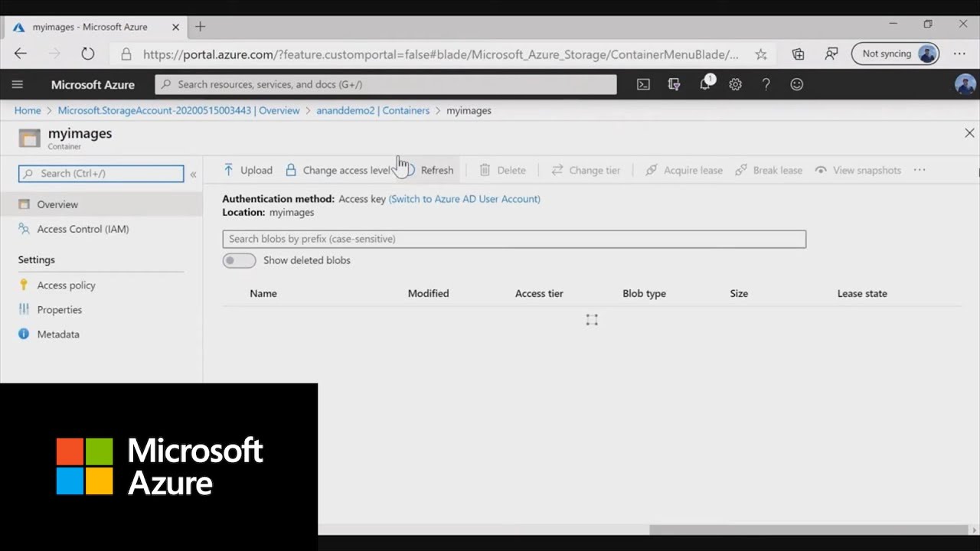This screenshot has width=980, height=551.
Task: Click the horizontal scrollbar thumb at bottom
Action: [x=809, y=530]
